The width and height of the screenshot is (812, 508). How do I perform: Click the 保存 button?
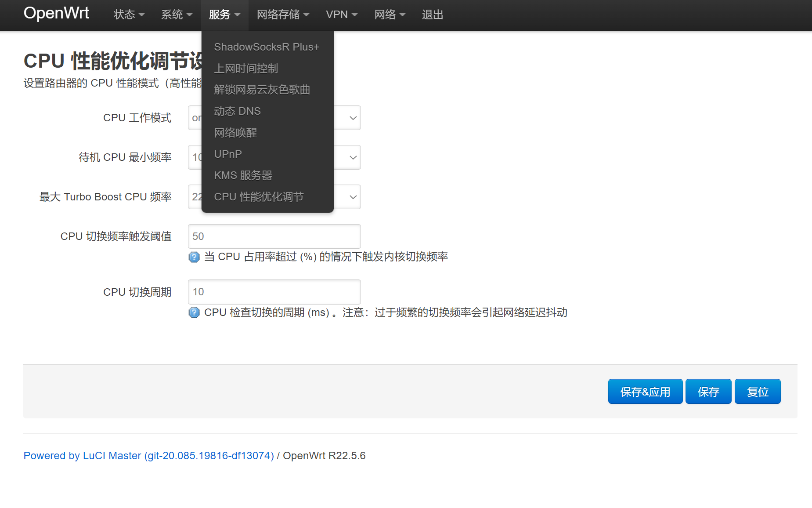coord(708,392)
